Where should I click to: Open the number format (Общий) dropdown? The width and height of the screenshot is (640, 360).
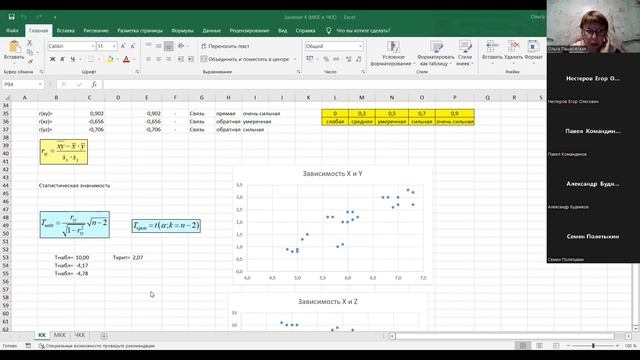[x=360, y=46]
